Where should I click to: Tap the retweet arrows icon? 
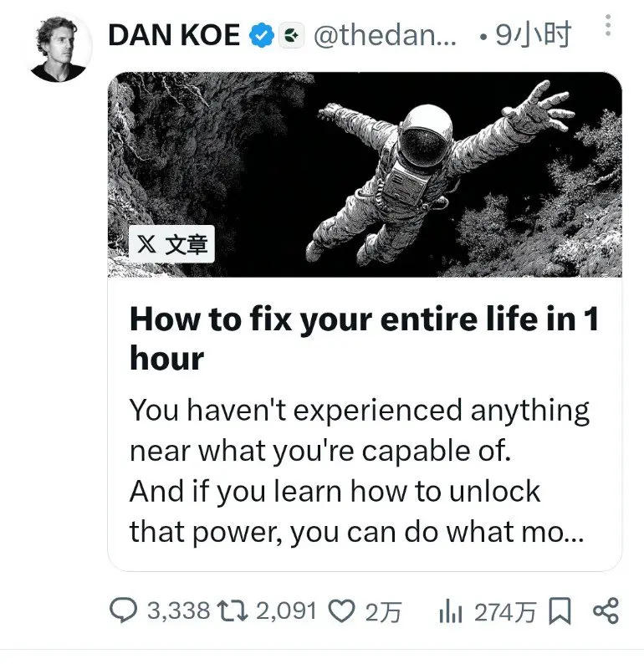[232, 611]
